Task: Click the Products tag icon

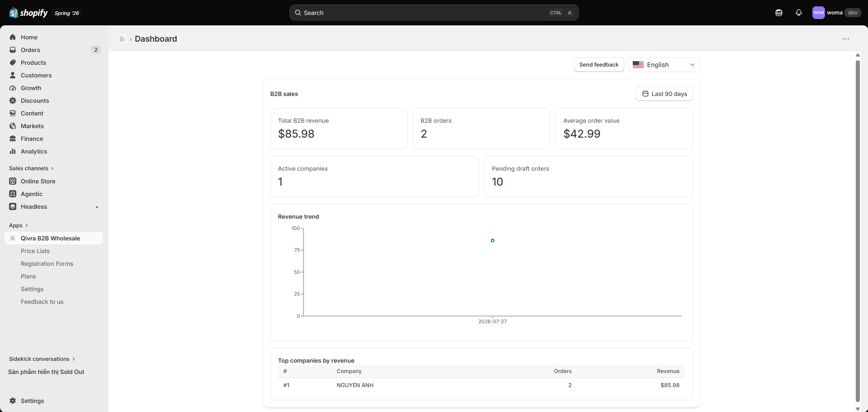Action: pyautogui.click(x=13, y=62)
